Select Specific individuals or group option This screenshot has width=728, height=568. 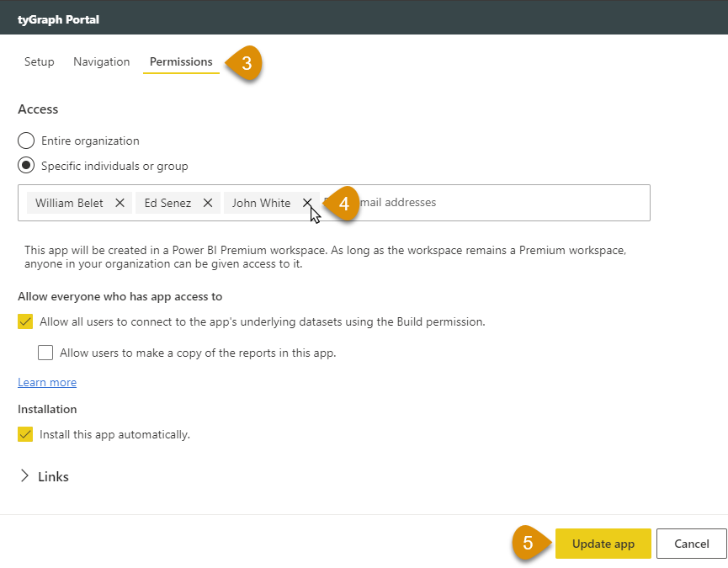pos(26,166)
